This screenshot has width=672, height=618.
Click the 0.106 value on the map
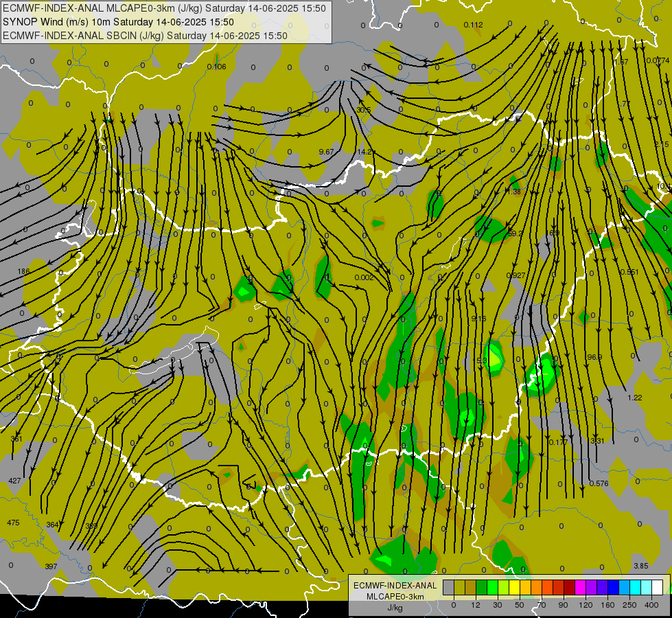tap(216, 67)
